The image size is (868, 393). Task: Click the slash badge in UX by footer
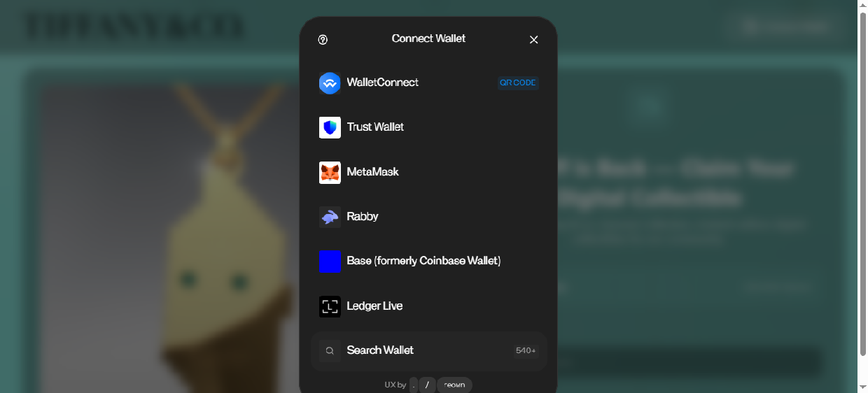(428, 385)
